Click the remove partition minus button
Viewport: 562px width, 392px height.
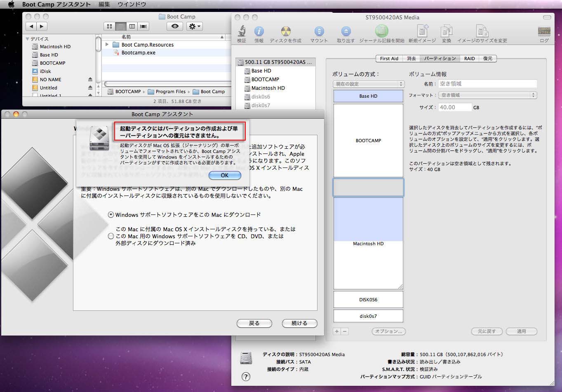pyautogui.click(x=345, y=331)
